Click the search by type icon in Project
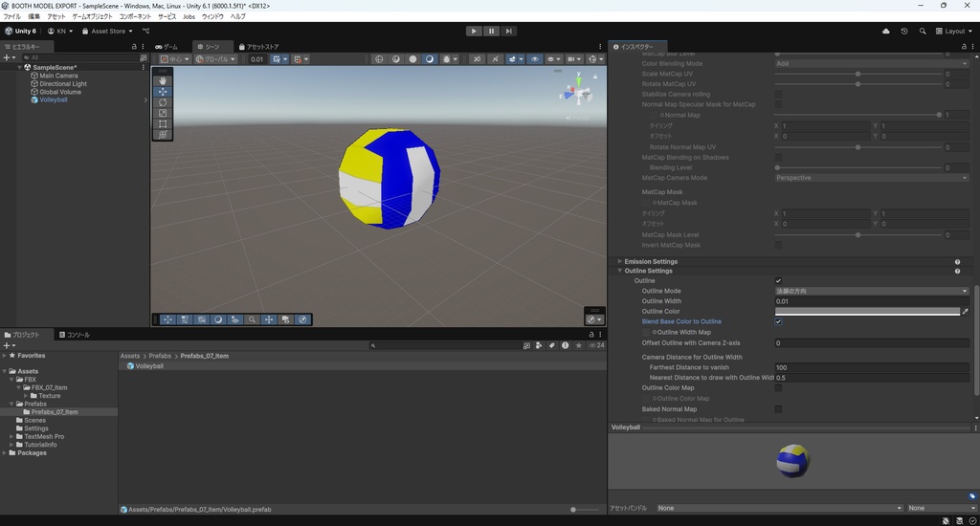 [x=539, y=345]
